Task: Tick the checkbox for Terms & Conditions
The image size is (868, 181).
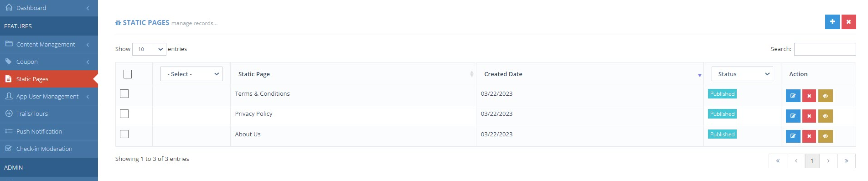Action: click(x=124, y=93)
